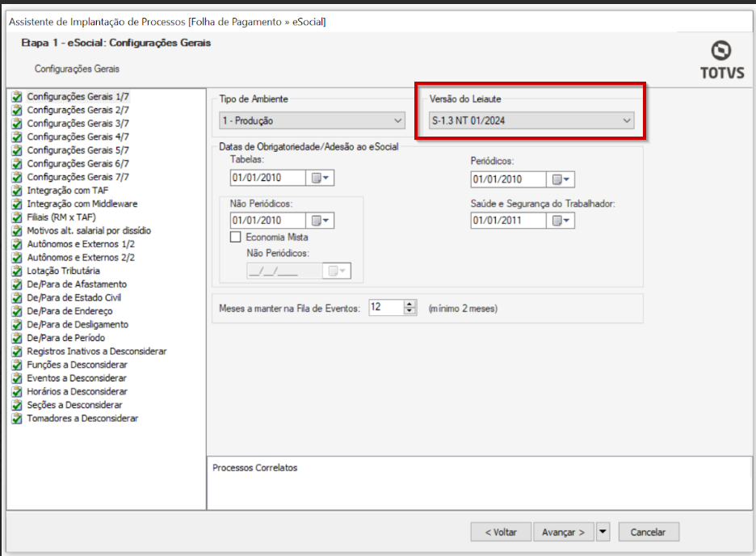Viewport: 756px width, 556px height.
Task: Open Tipo de Ambiente dropdown
Action: coord(312,120)
